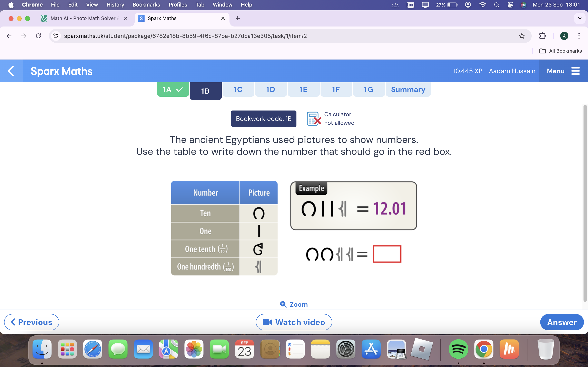Click the Bookwork code 1B label

[264, 118]
